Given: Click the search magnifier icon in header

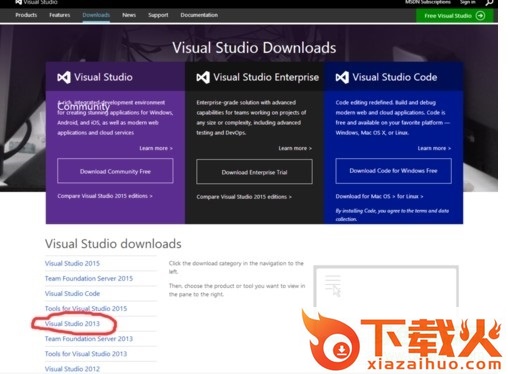Looking at the screenshot, I should [x=489, y=3].
